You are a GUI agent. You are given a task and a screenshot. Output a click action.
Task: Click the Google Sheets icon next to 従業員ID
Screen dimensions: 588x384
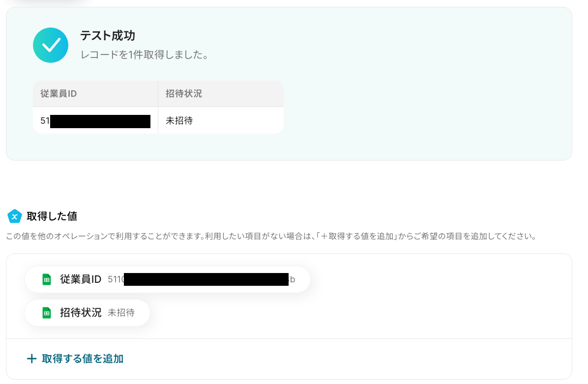pyautogui.click(x=47, y=279)
